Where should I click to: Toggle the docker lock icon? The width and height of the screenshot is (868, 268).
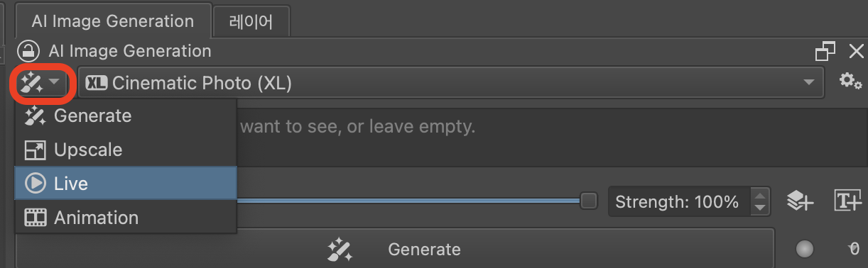click(x=28, y=51)
